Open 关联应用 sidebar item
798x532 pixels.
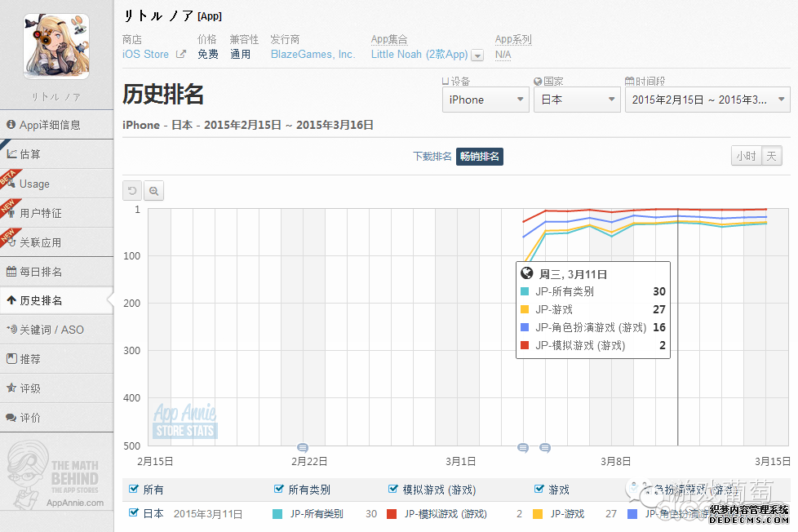click(56, 242)
